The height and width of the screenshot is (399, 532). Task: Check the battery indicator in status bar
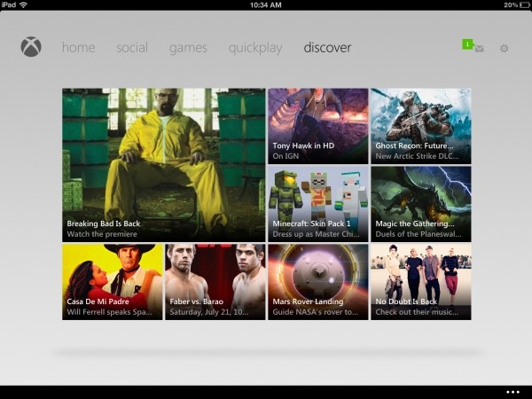524,4
